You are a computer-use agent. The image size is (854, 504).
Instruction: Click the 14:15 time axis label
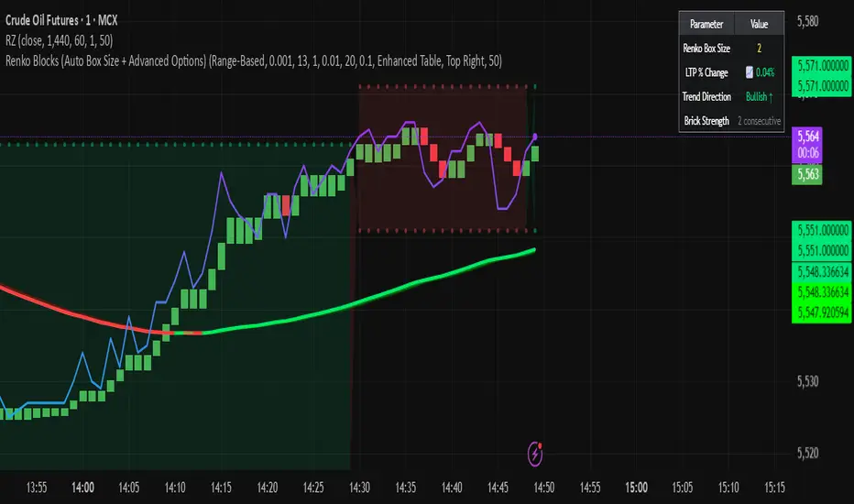pyautogui.click(x=221, y=488)
